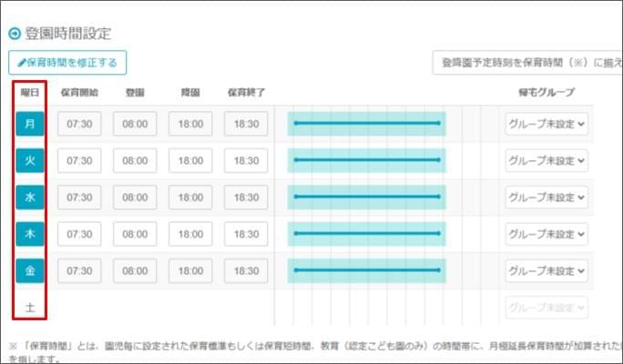Open Tuesday's グループ未設定 dropdown
Screen dimensions: 623x364
pyautogui.click(x=546, y=160)
